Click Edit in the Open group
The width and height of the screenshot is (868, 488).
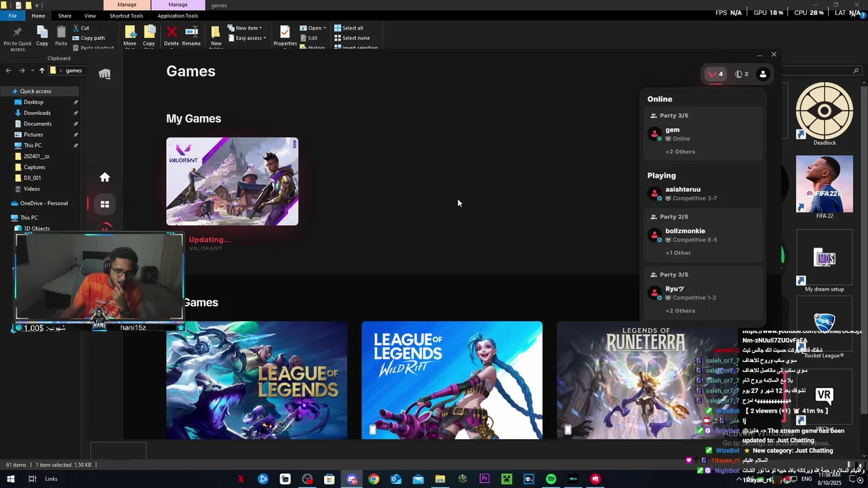[309, 38]
